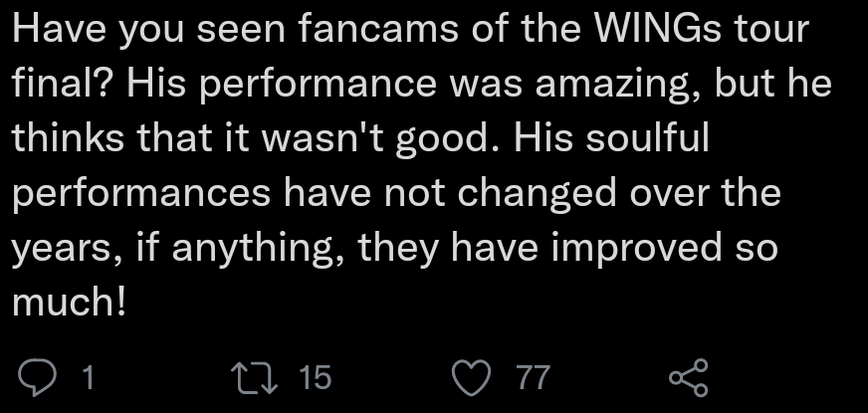Click the like count showing 77
The image size is (868, 413).
click(x=533, y=377)
